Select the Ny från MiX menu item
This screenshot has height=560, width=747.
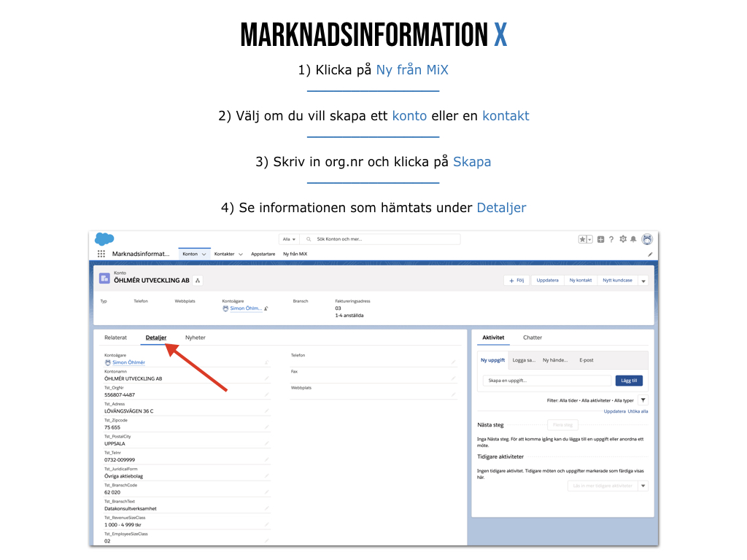click(295, 254)
